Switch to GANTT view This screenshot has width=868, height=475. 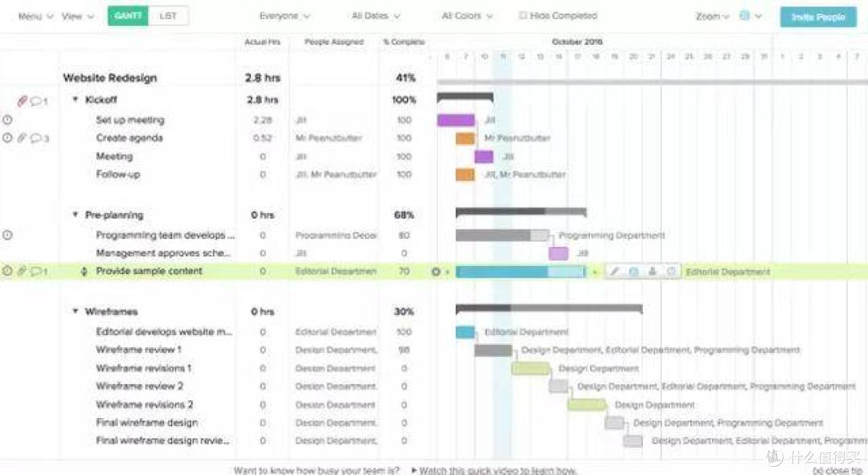click(128, 15)
